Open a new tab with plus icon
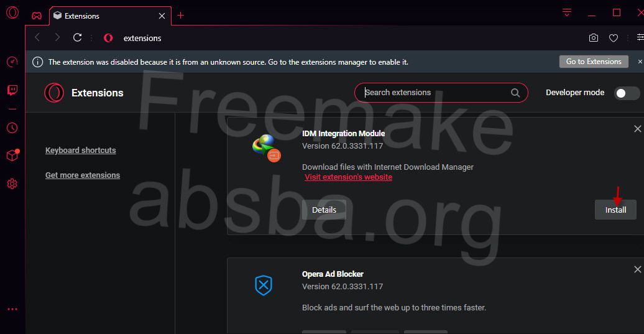 pos(181,16)
